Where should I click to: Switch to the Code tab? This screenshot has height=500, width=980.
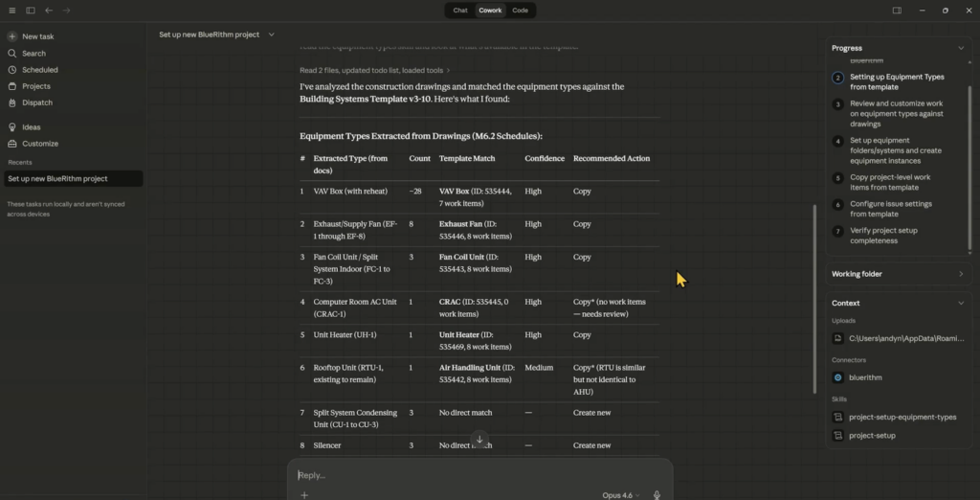click(x=520, y=11)
